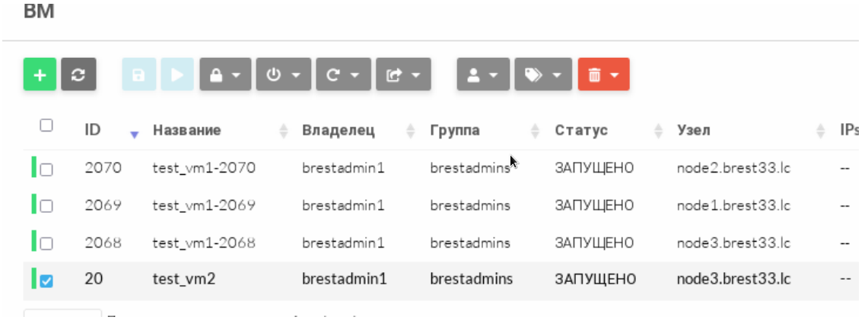Toggle the select-all checkbox in header
Image resolution: width=868 pixels, height=320 pixels.
tap(46, 125)
